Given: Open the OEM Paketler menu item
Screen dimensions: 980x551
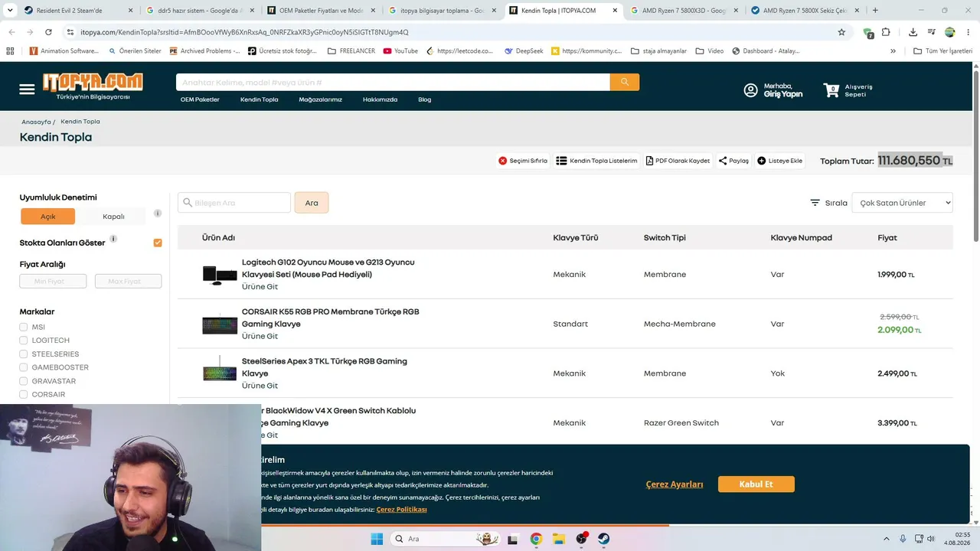Looking at the screenshot, I should 200,99.
